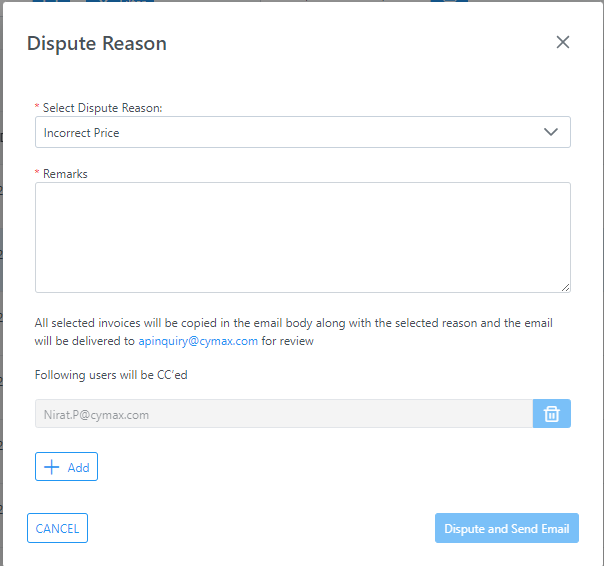Click the Add label to add CC user
Image resolution: width=604 pixels, height=566 pixels.
79,467
